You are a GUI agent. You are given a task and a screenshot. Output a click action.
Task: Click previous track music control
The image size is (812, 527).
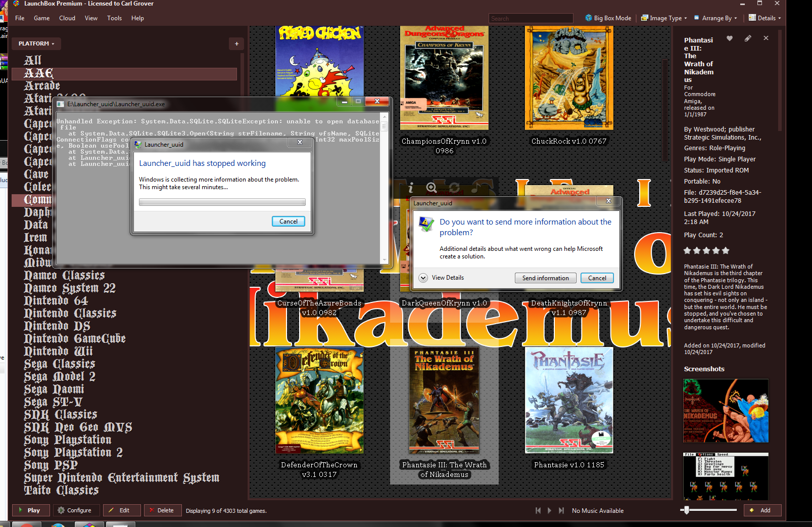(538, 511)
